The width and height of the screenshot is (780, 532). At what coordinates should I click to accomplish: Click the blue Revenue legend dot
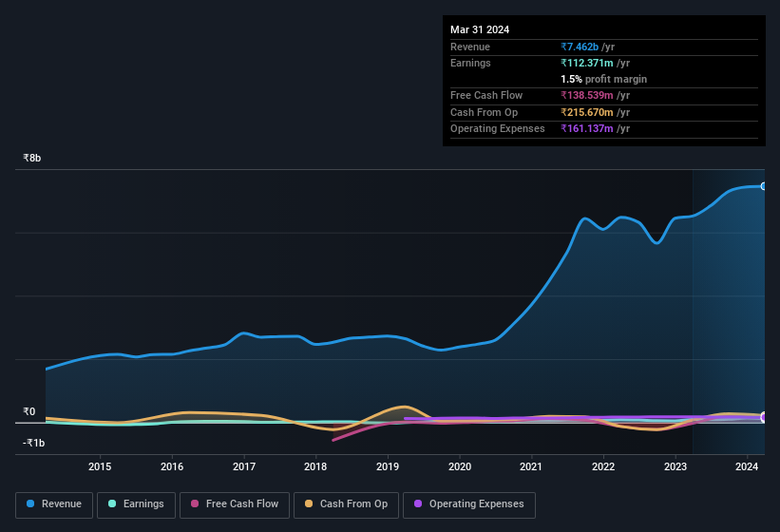[x=30, y=503]
